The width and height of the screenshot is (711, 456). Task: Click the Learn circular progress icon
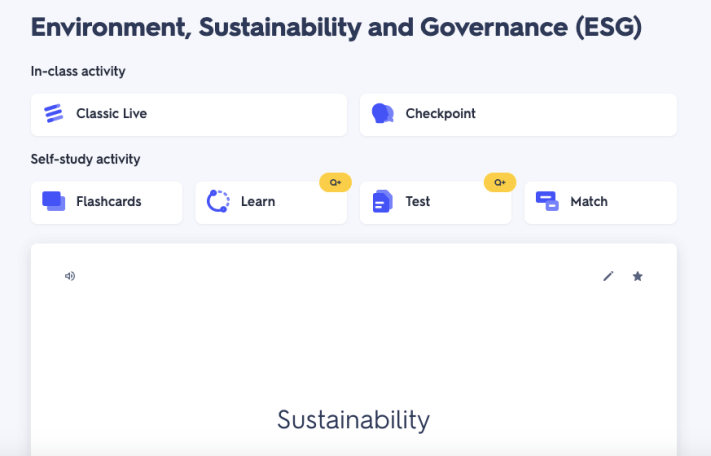pos(218,202)
